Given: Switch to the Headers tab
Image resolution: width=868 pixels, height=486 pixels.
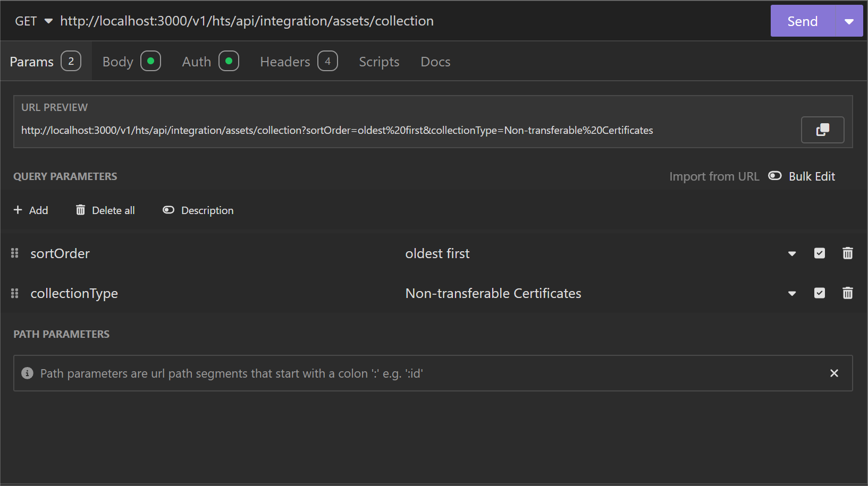Looking at the screenshot, I should (x=285, y=61).
